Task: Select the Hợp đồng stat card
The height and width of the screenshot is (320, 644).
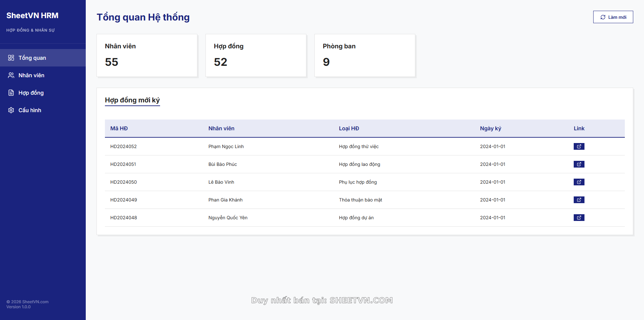Action: 256,55
